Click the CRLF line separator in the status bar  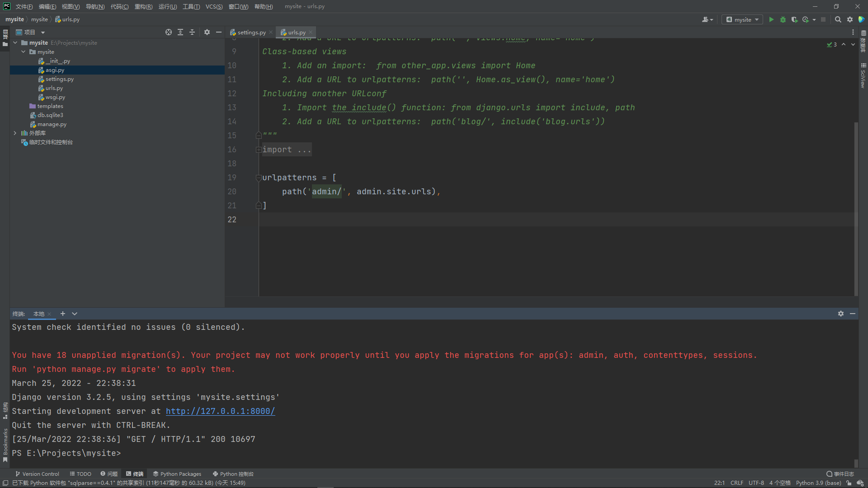tap(736, 483)
